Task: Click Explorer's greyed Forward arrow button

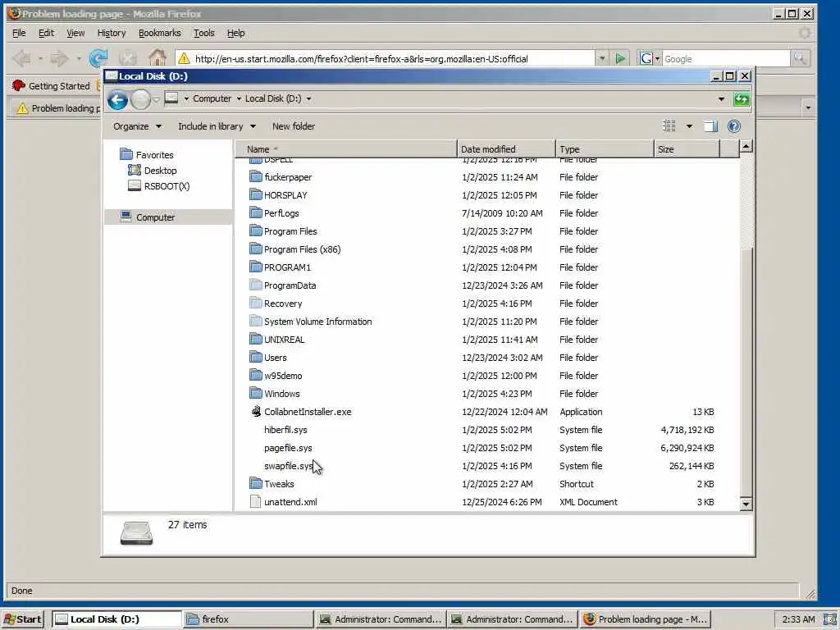Action: click(x=140, y=99)
